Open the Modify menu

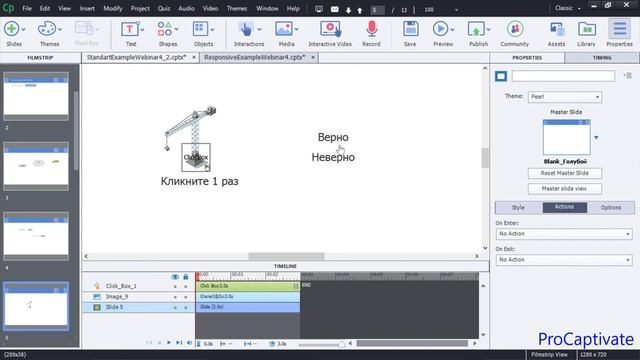tap(113, 8)
